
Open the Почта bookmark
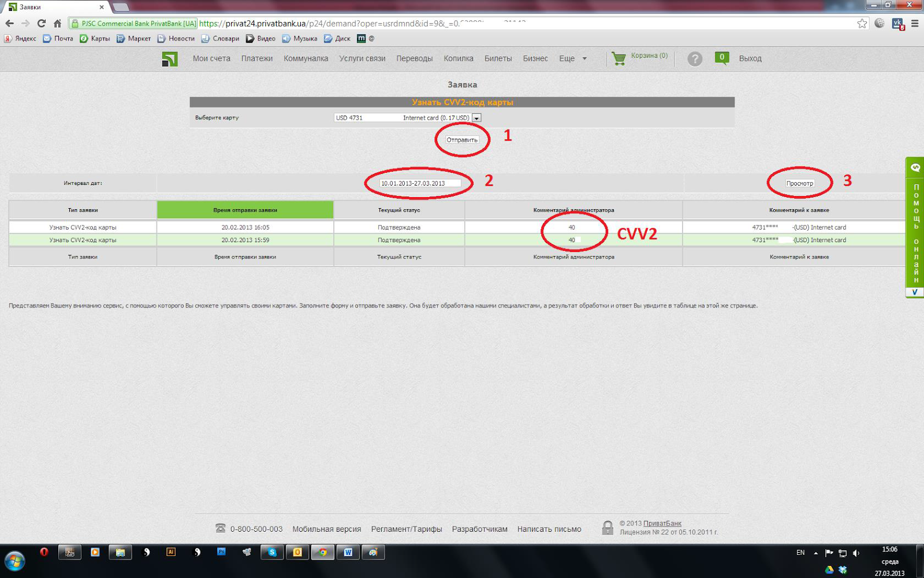(x=58, y=39)
